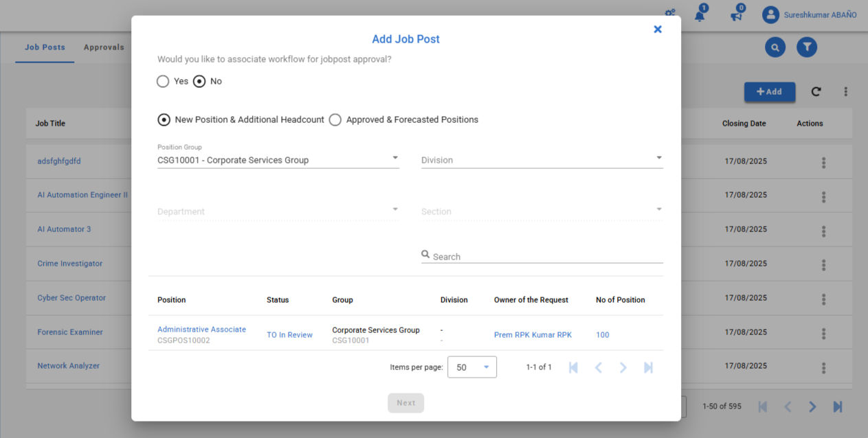Screen dimensions: 868x438
Task: Open the Administrative Associate position link
Action: (201, 330)
